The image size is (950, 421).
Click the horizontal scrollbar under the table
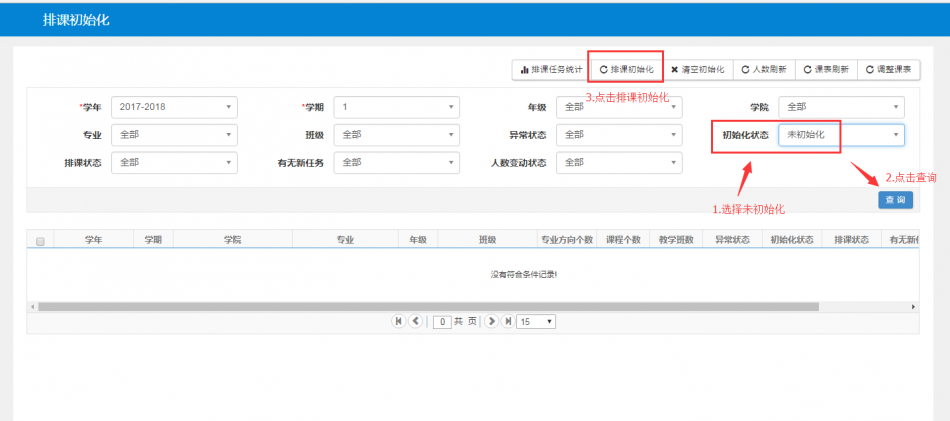coord(428,306)
